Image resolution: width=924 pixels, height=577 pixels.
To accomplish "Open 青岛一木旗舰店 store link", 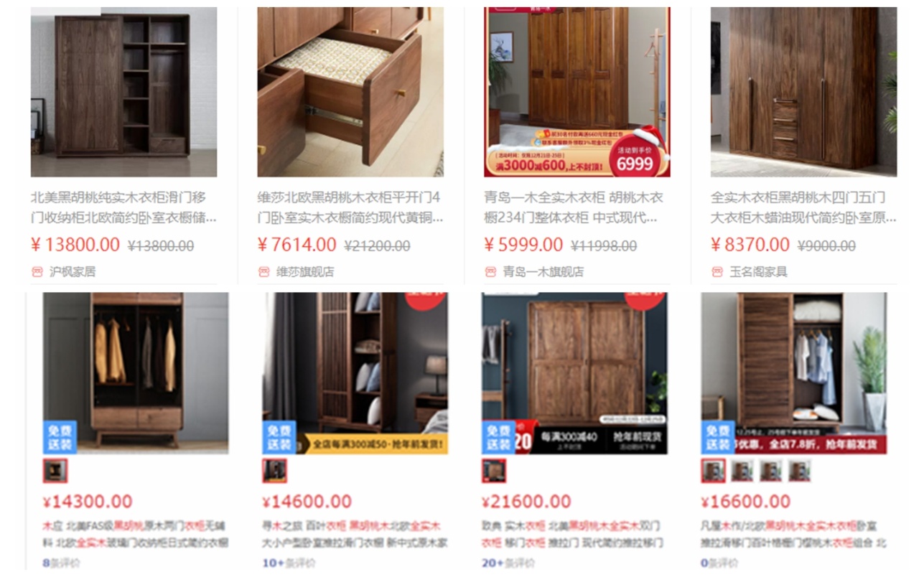I will (543, 271).
